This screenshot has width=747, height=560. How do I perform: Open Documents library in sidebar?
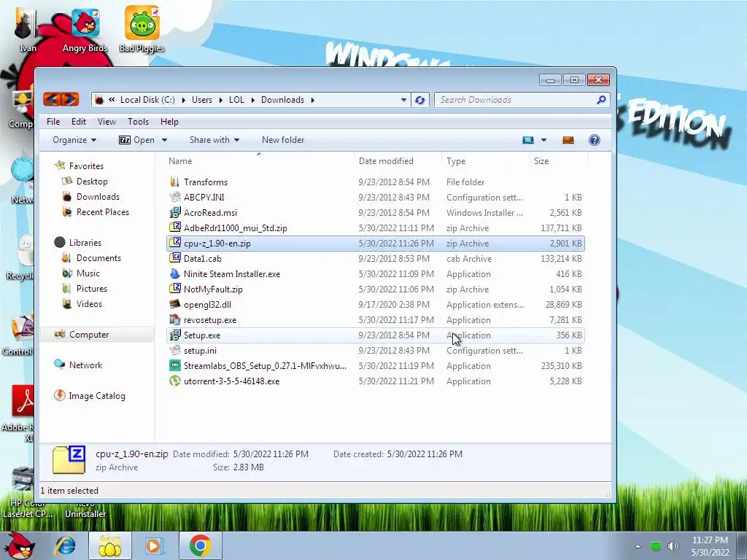(98, 257)
